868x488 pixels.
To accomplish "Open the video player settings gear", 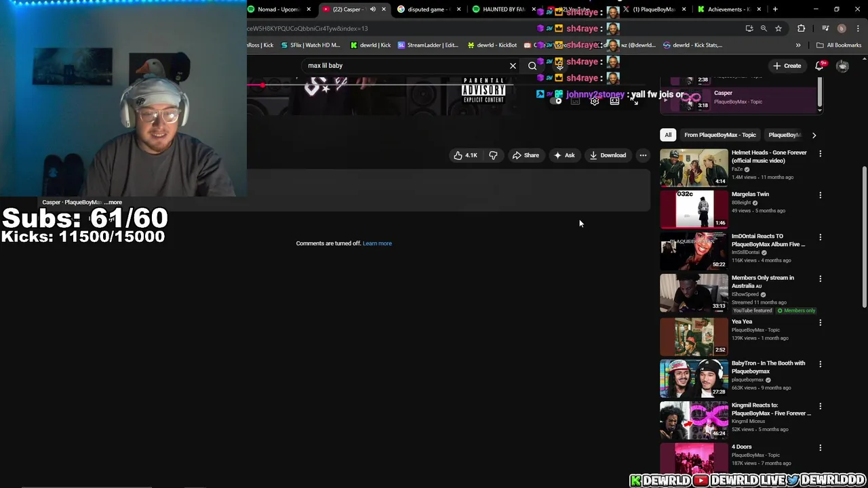I will coord(595,102).
